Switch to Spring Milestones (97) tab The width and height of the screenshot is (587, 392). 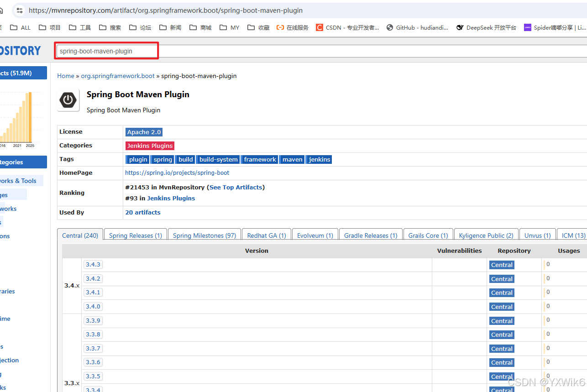pyautogui.click(x=204, y=235)
